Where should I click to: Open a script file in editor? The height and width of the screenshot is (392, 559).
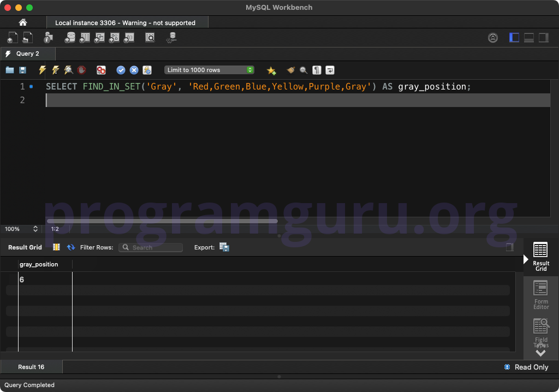point(10,70)
